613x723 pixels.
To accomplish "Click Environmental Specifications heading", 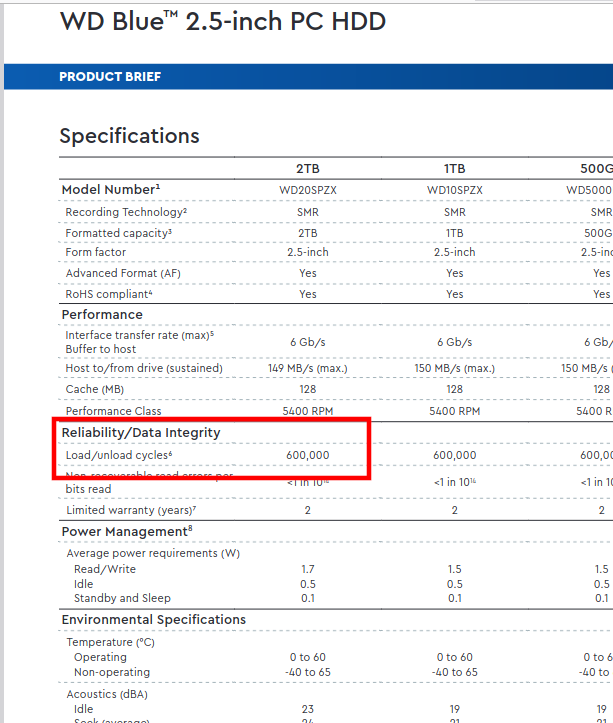I will [154, 620].
